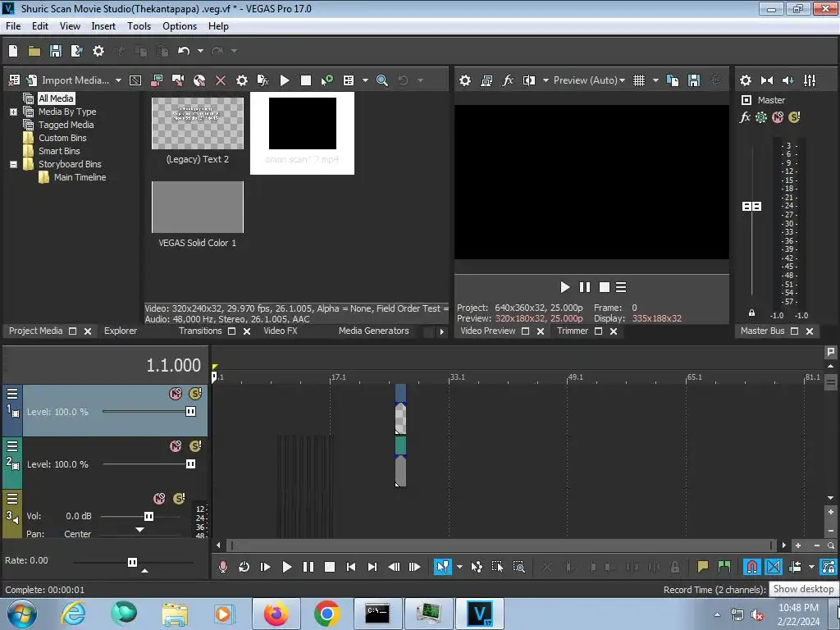Solo audio track 3
Viewport: 840px width, 630px height.
click(179, 499)
